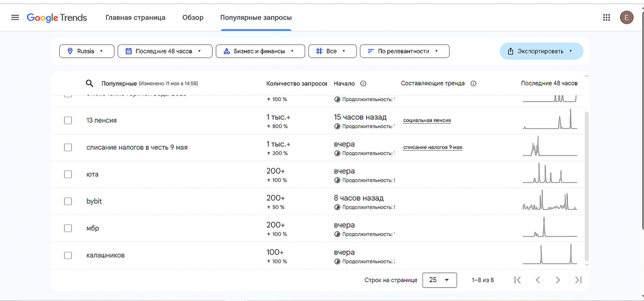Switch to the Обзор tab
The image size is (644, 301).
click(192, 18)
